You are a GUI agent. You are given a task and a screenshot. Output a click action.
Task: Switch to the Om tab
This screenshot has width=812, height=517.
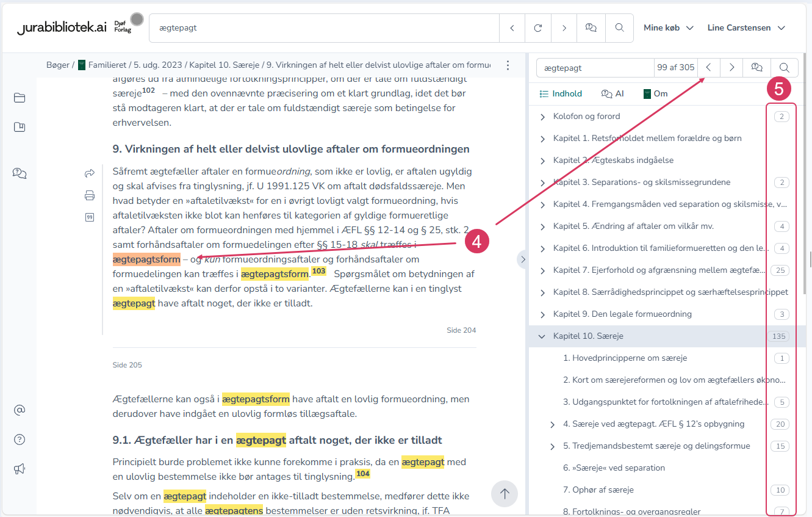click(x=656, y=94)
